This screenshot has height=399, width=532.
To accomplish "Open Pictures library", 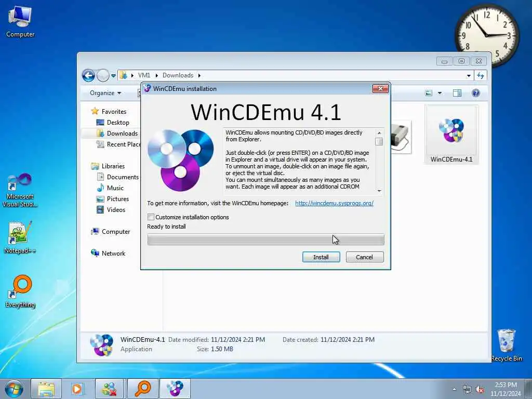I will pos(118,198).
